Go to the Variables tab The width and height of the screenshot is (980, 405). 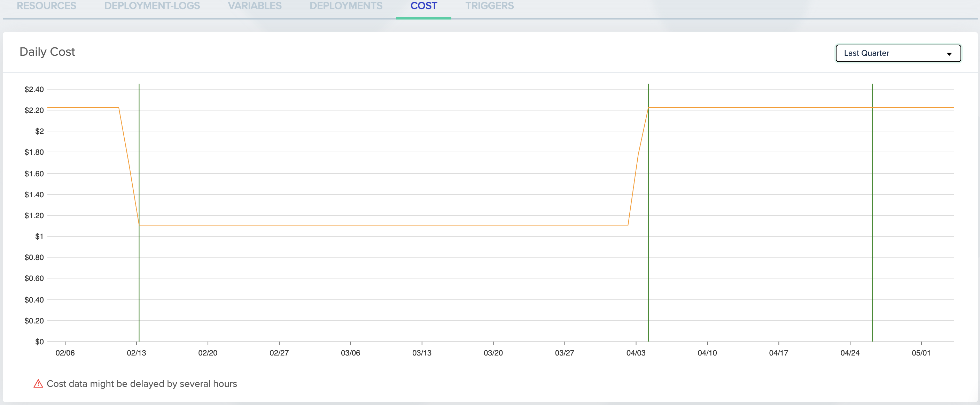pos(255,6)
